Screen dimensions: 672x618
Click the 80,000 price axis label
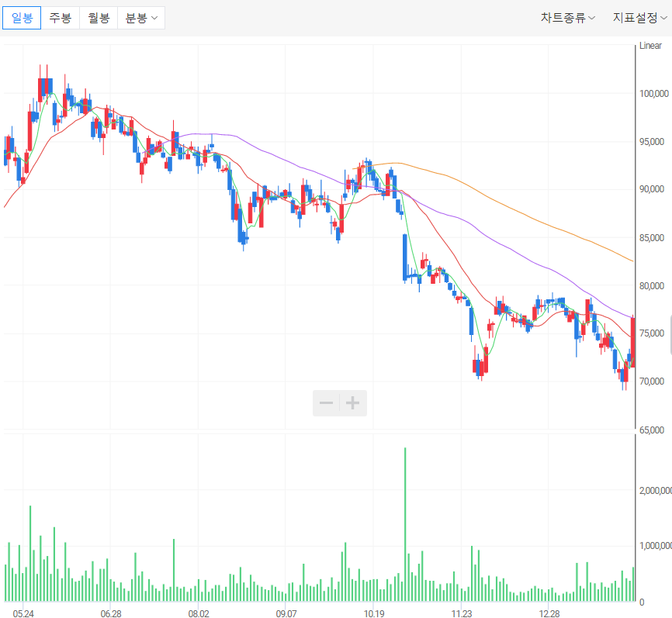tap(651, 285)
